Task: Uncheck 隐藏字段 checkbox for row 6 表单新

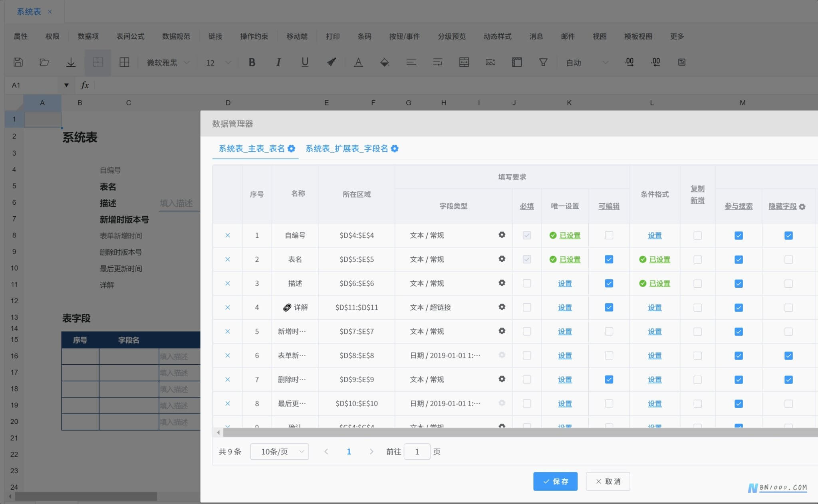Action: [788, 356]
